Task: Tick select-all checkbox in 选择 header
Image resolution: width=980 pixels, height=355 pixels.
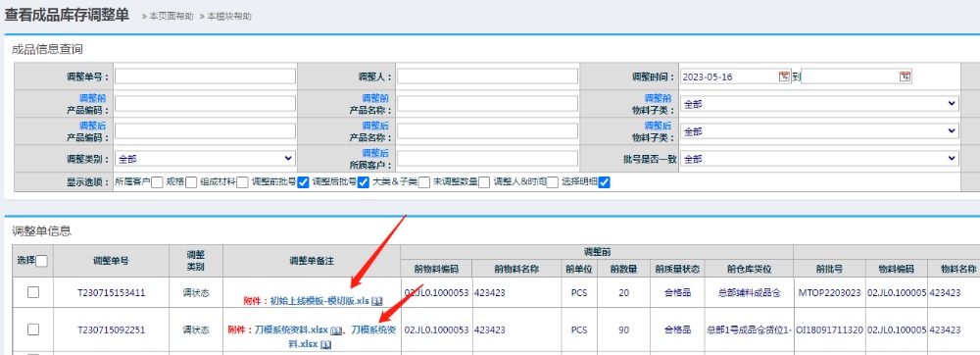Action: pyautogui.click(x=42, y=261)
